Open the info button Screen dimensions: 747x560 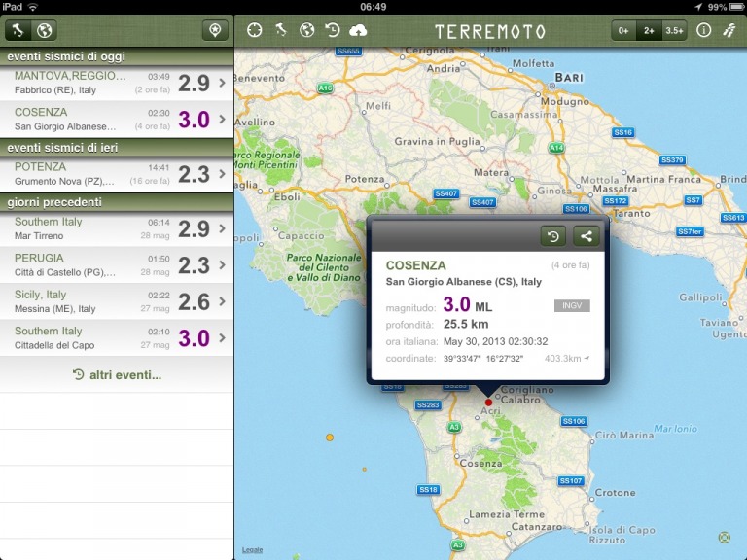coord(703,30)
